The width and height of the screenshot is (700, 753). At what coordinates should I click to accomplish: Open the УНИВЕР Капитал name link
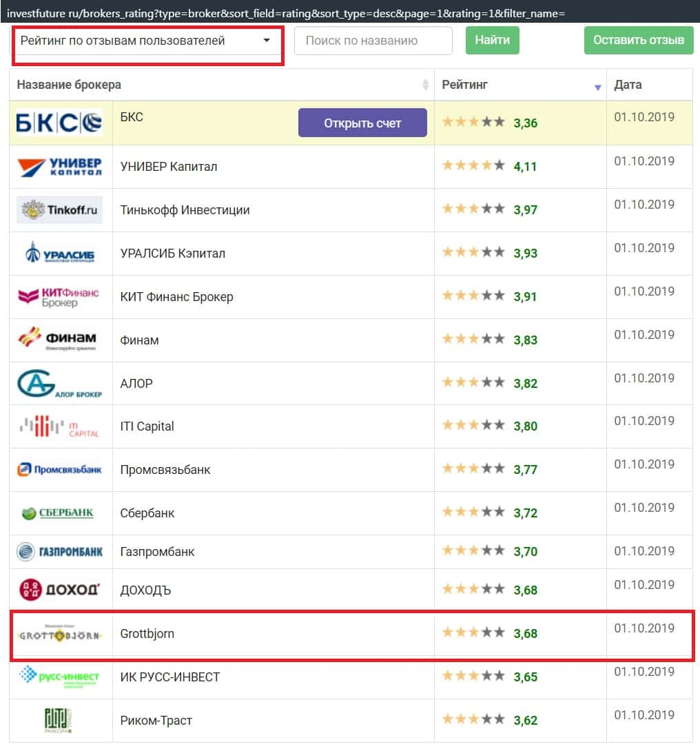[169, 167]
